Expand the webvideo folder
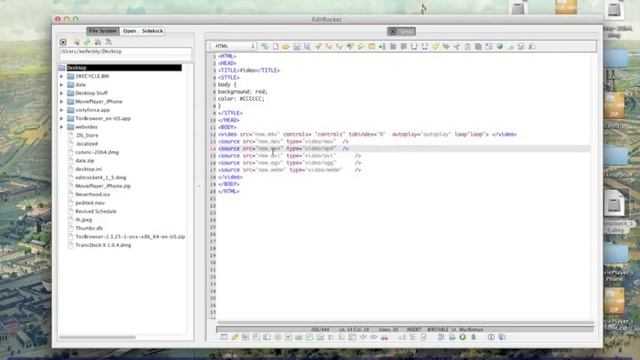The width and height of the screenshot is (640, 360). coord(62,127)
